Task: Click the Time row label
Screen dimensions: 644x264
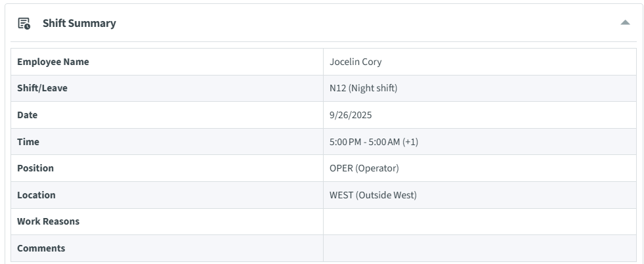Action: [28, 142]
